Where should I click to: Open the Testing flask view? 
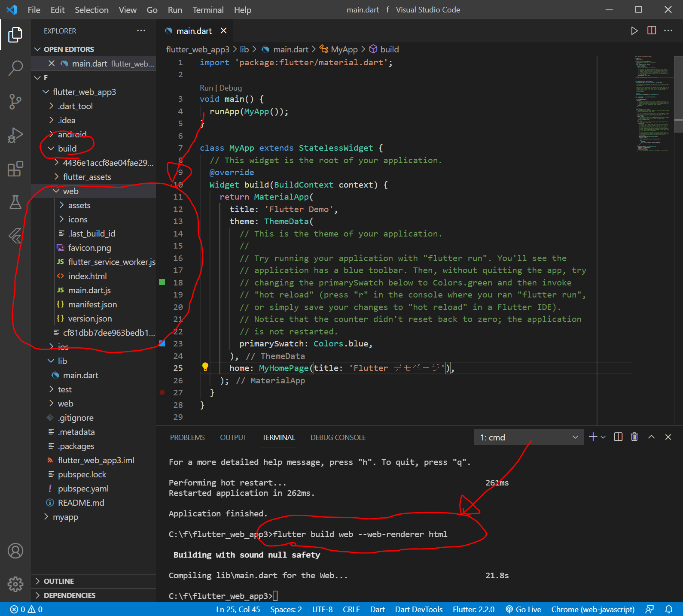coord(15,202)
